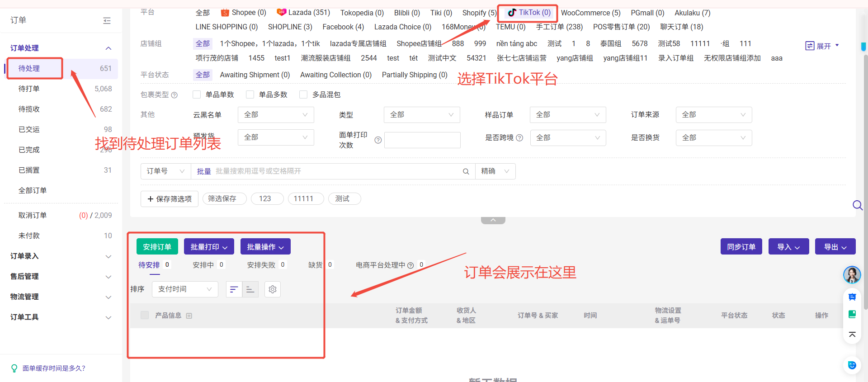Open the 云黑名单 dropdown
868x382 pixels.
click(x=275, y=115)
